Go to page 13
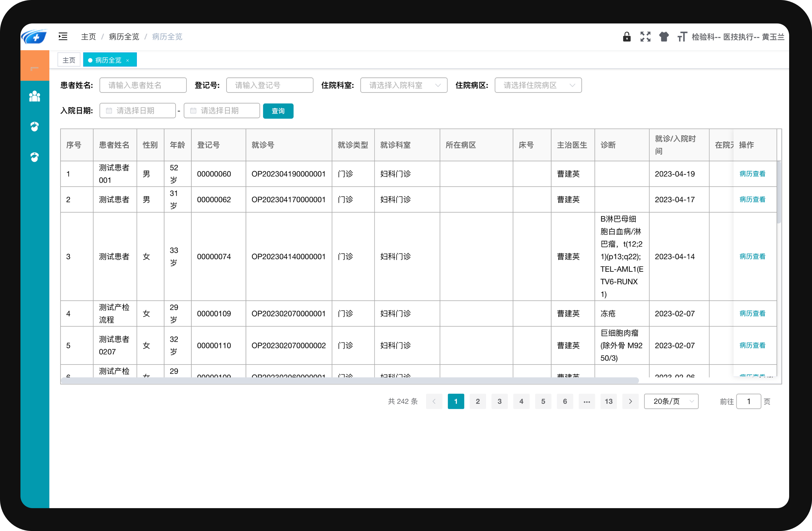Screen dimensions: 812x531 coord(609,401)
